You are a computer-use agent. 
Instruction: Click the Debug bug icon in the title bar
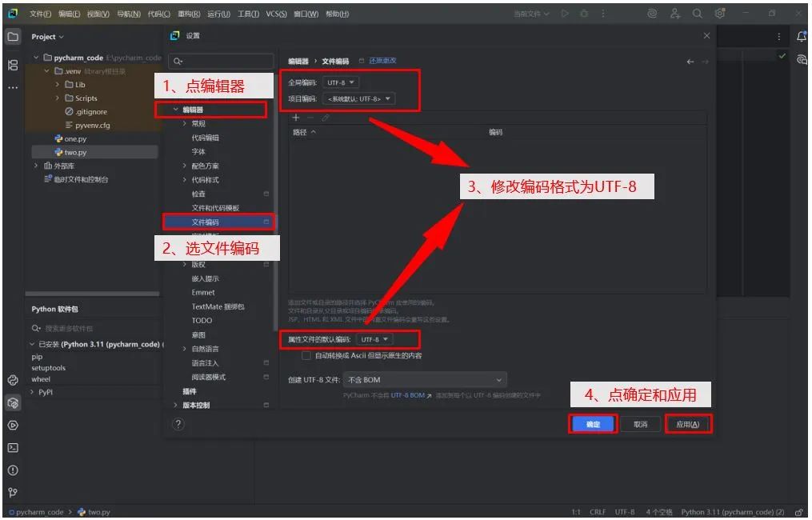coord(584,14)
